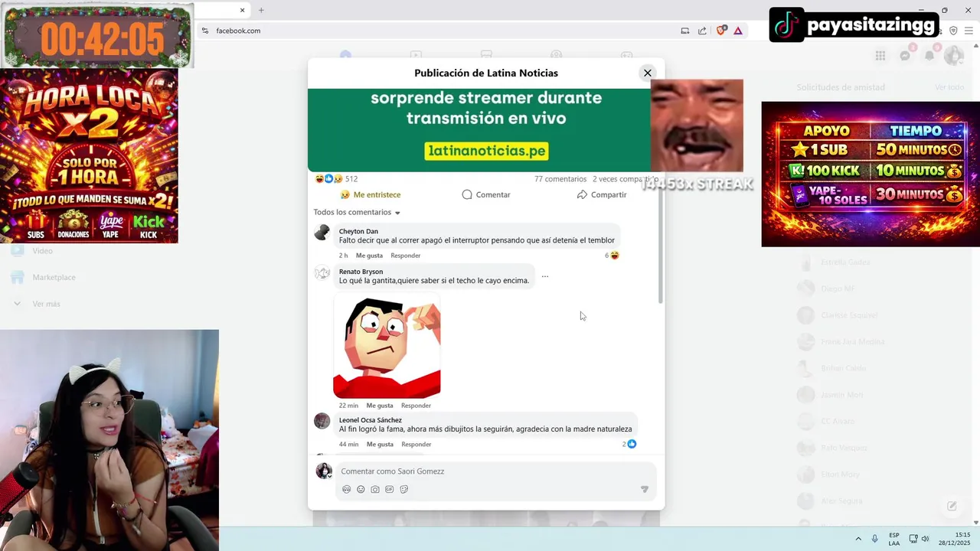Focus the Comentar como Saori Gomezz field
The height and width of the screenshot is (551, 980).
tap(495, 471)
